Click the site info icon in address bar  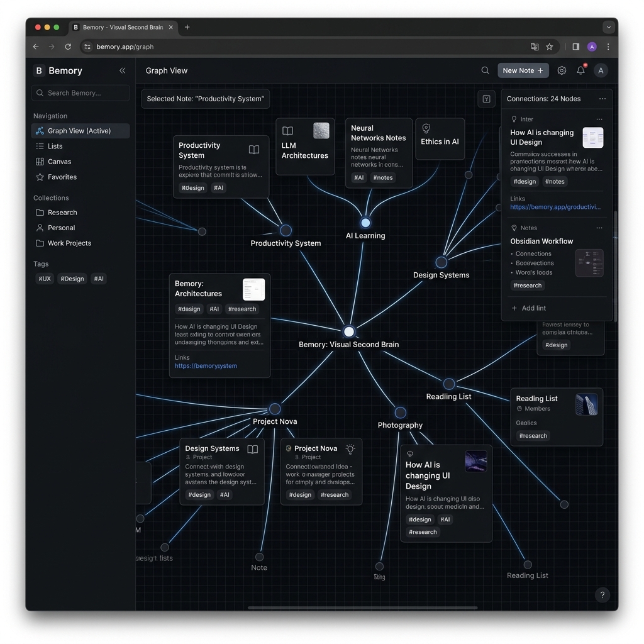(x=87, y=47)
